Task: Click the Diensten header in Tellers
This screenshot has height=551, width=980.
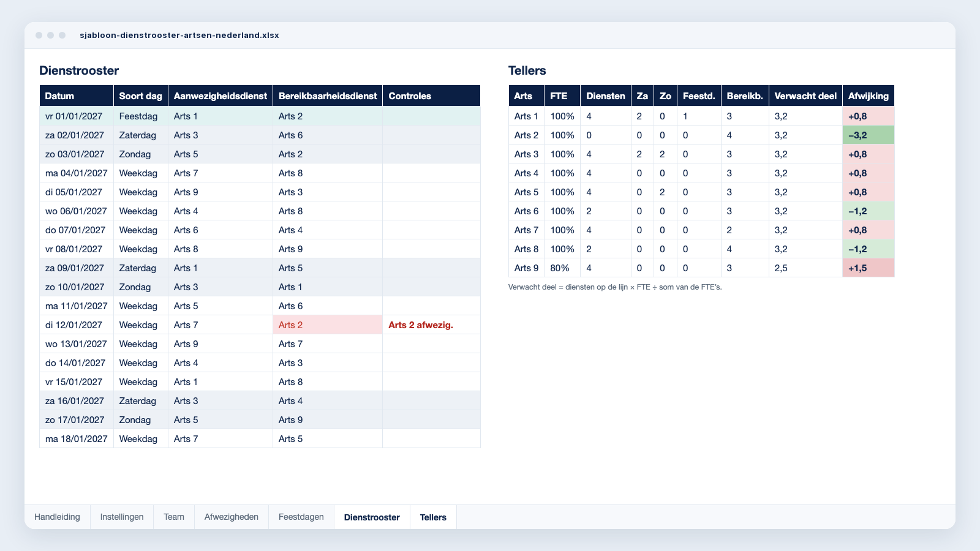Action: [606, 96]
